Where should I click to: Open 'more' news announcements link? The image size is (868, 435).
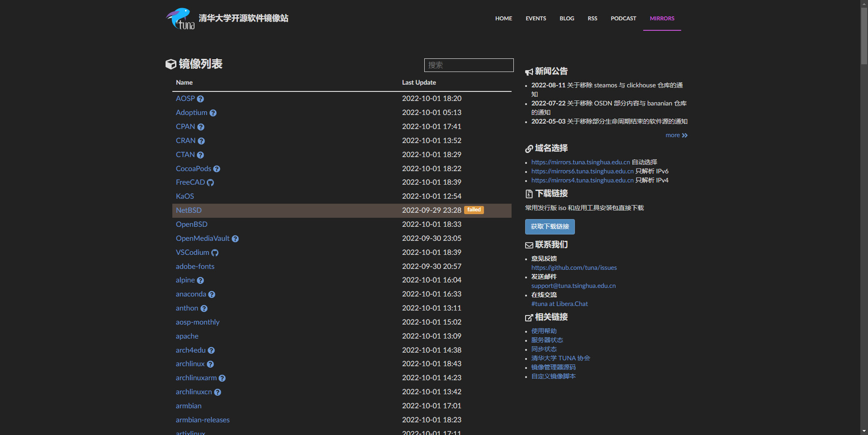coord(676,135)
